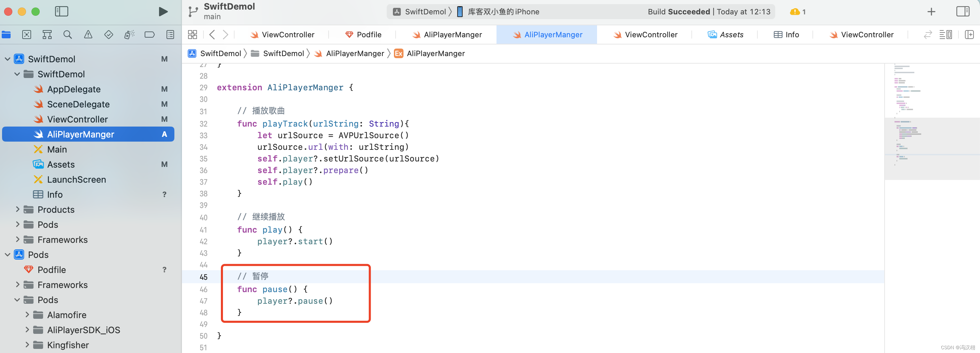Image resolution: width=980 pixels, height=353 pixels.
Task: Click line number 45 in gutter
Action: pyautogui.click(x=203, y=277)
